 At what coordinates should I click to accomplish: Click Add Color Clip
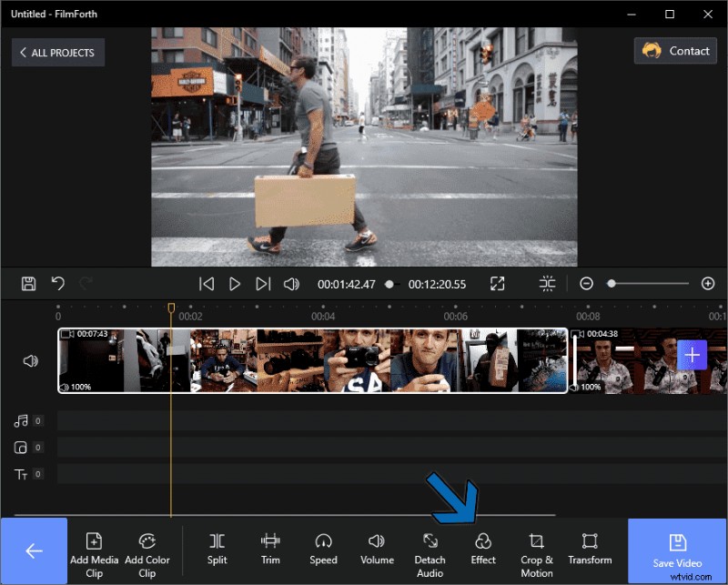tap(148, 546)
